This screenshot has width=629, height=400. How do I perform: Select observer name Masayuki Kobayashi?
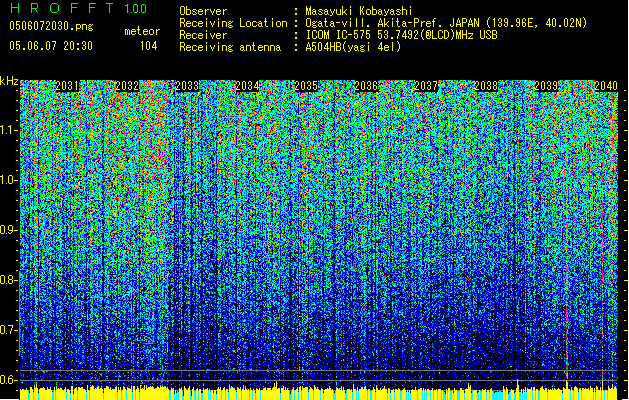[359, 11]
